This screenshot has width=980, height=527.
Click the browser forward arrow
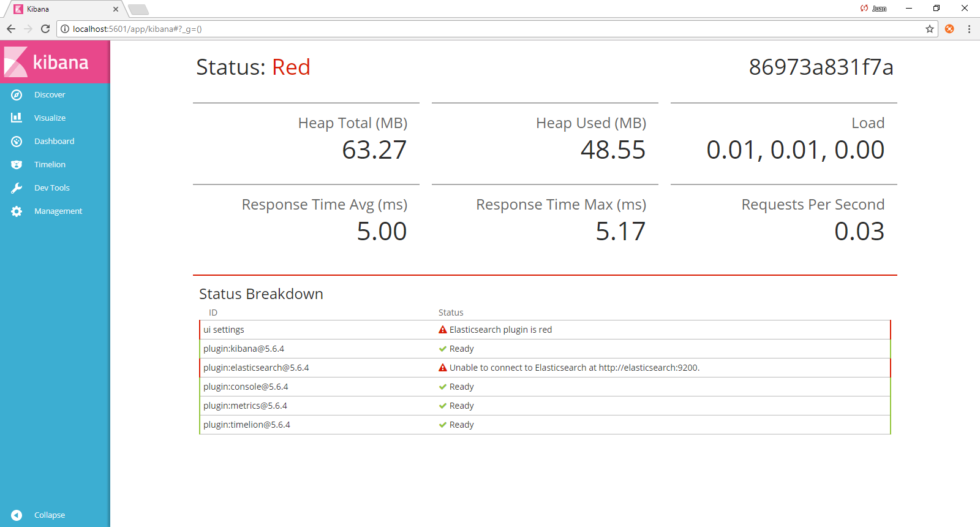click(x=28, y=29)
